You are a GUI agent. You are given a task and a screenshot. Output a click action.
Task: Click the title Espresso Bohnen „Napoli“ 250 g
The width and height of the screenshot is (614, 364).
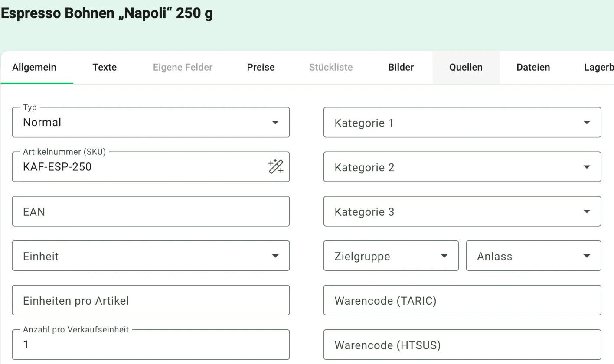[x=107, y=14]
